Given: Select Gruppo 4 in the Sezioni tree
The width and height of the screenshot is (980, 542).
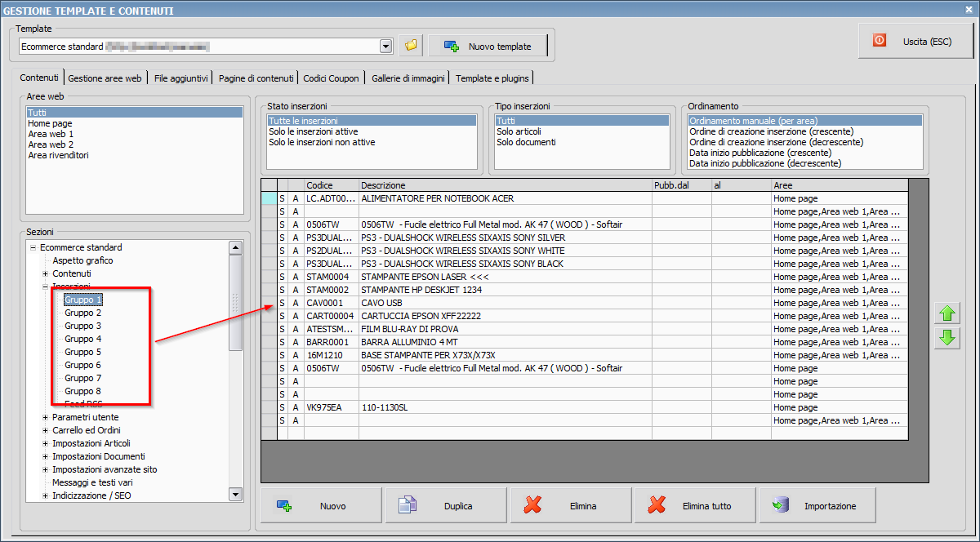Looking at the screenshot, I should point(83,339).
